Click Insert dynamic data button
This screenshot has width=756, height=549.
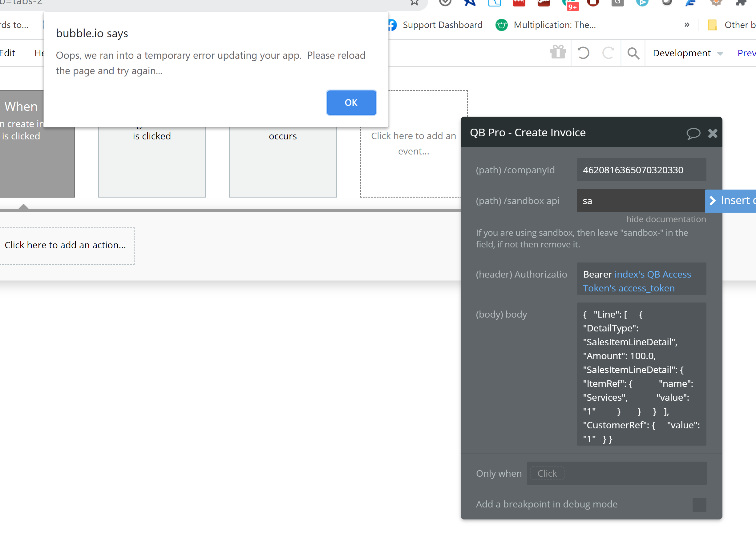point(730,201)
